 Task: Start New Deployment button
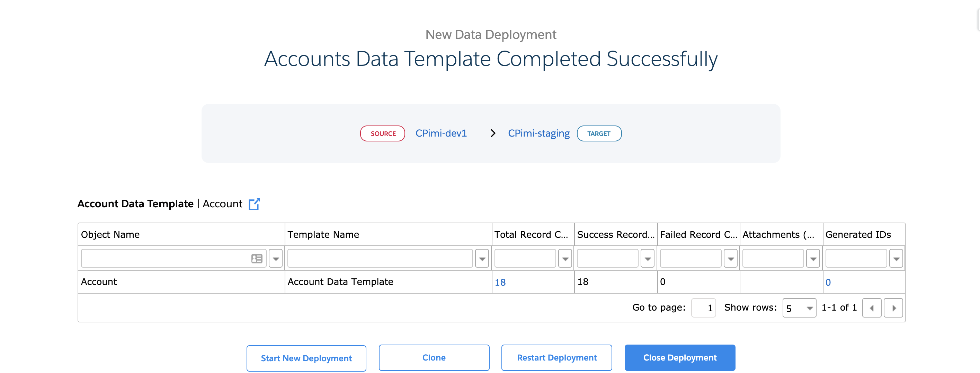pos(306,358)
